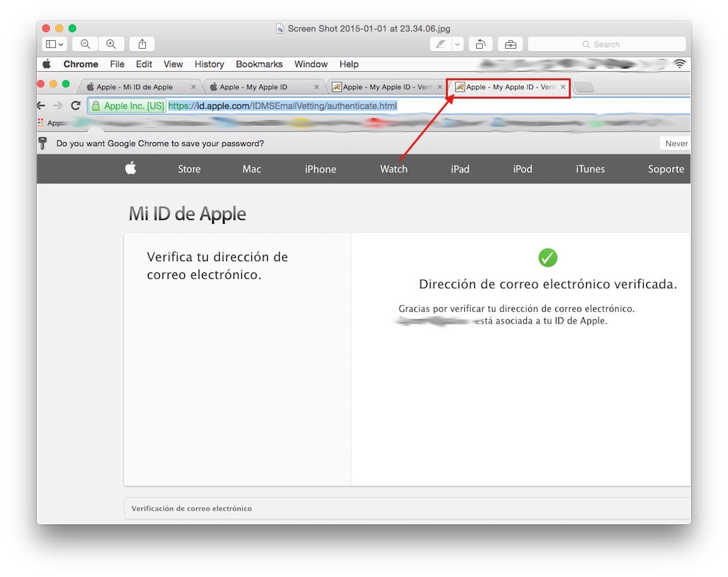Click the Apple logo in site navigation
Screen dimensions: 728x577
(130, 168)
